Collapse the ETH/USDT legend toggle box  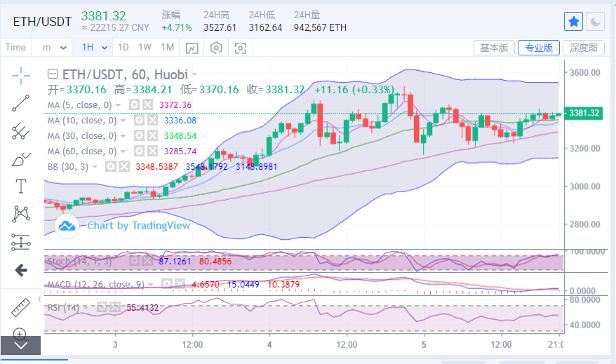(x=52, y=74)
